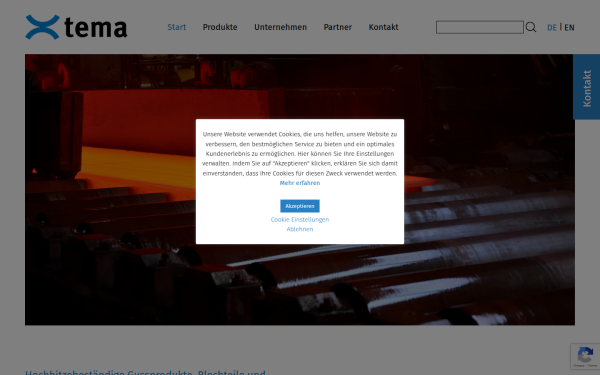Click the tema logo
This screenshot has height=375, width=600.
pyautogui.click(x=76, y=27)
